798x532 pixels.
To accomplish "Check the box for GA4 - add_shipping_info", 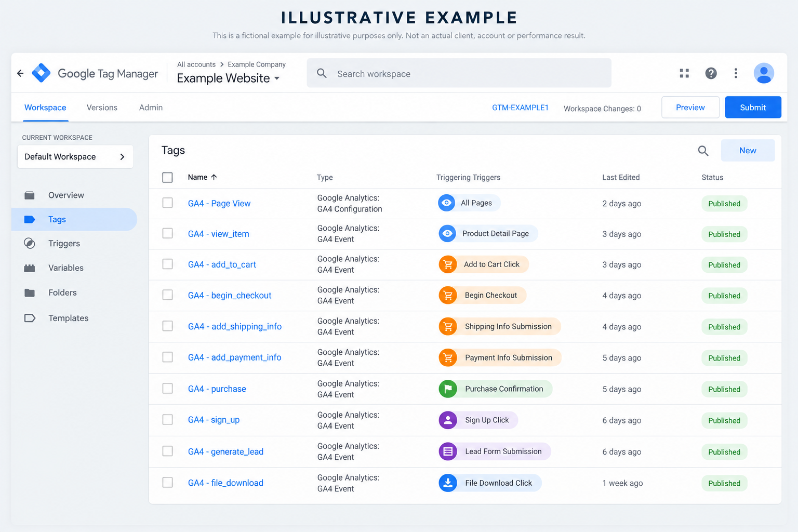I will [x=167, y=326].
